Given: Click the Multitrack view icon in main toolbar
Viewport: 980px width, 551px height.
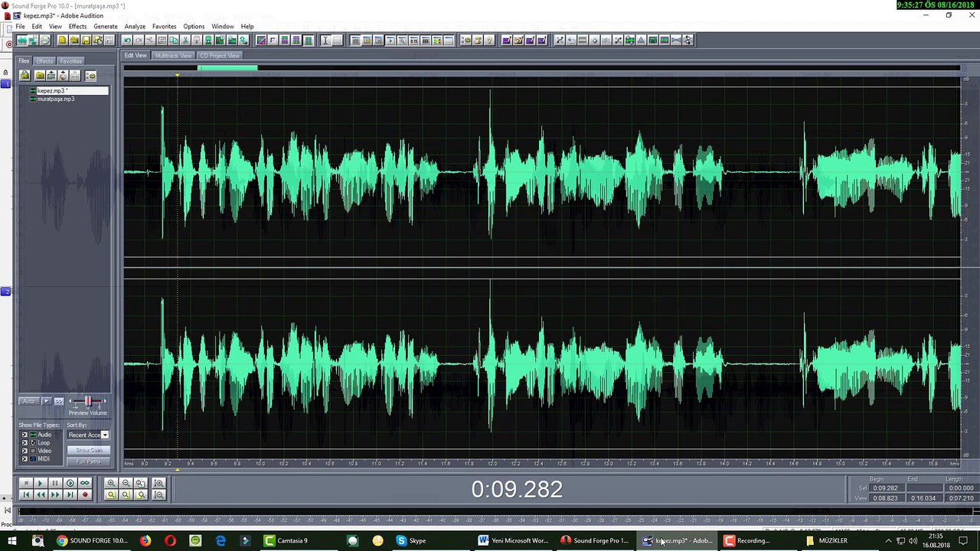Looking at the screenshot, I should coord(34,40).
